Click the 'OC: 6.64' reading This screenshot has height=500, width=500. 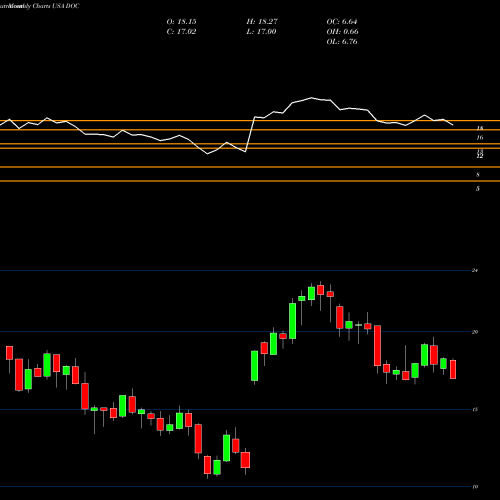(x=342, y=22)
